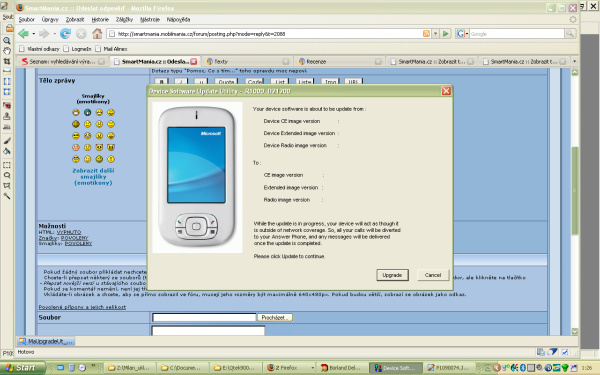Click the Cancel button in the dialog
The image size is (600, 375).
433,275
